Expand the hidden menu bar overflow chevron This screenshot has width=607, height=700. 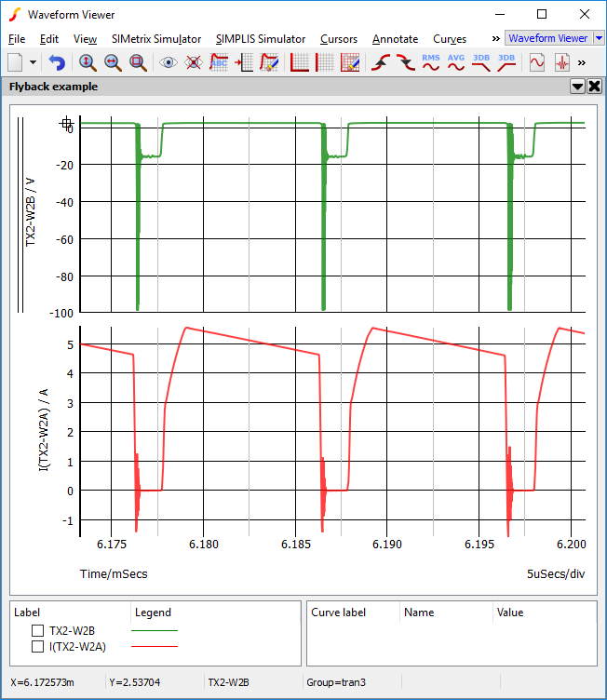(494, 39)
